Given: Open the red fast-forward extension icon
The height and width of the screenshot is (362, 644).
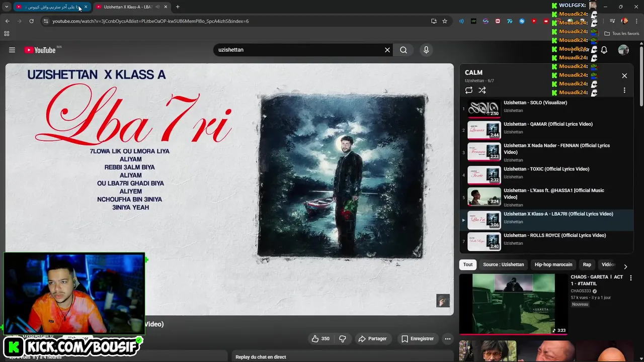Looking at the screenshot, I should click(498, 21).
